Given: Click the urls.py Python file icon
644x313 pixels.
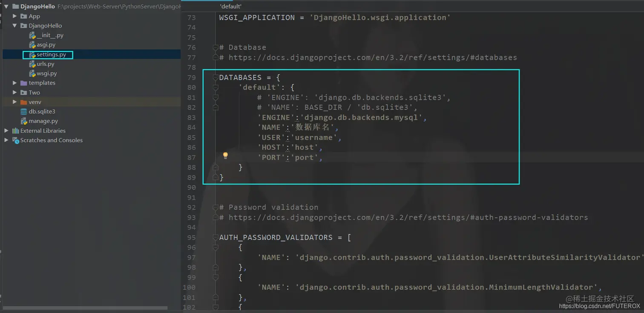Looking at the screenshot, I should point(32,64).
